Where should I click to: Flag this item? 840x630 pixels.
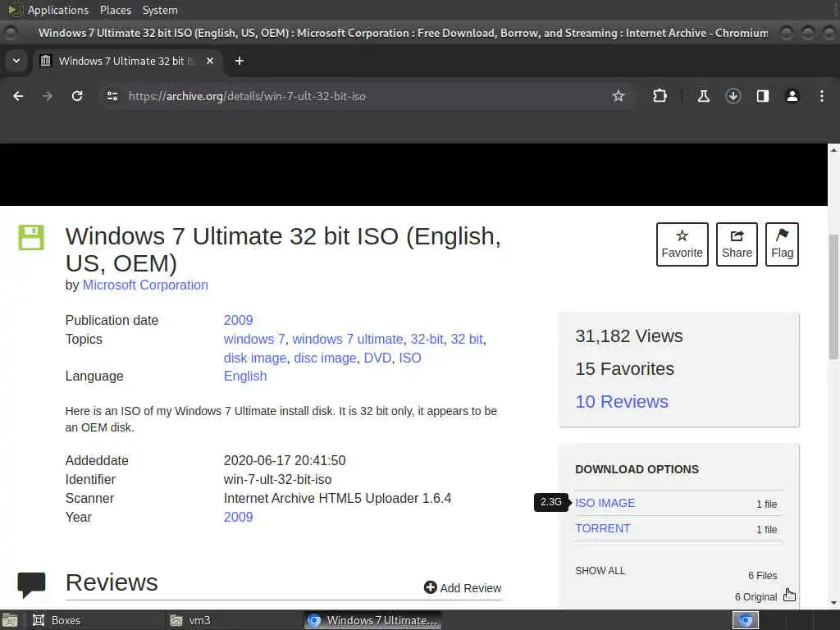coord(782,244)
